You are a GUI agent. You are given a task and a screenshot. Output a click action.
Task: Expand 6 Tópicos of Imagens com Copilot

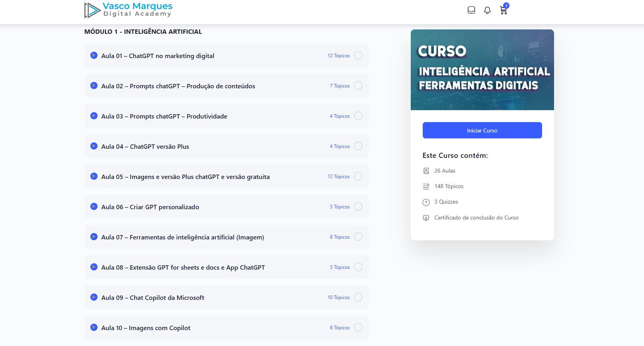340,328
